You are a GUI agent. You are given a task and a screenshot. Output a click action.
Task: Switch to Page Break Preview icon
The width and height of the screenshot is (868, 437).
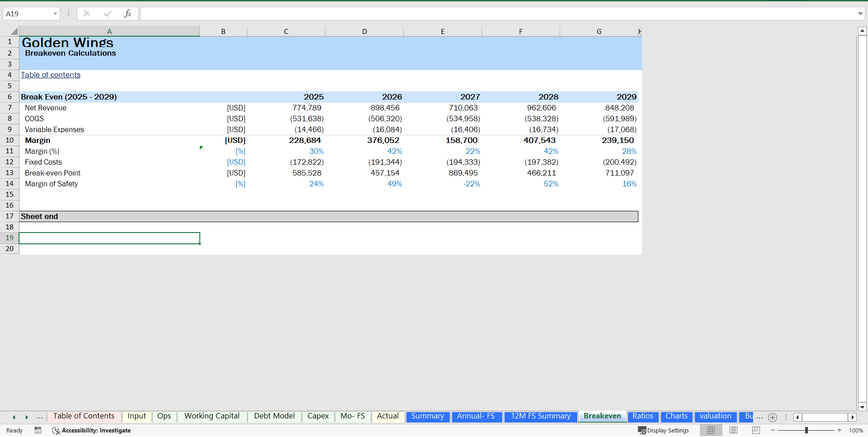[x=756, y=430]
